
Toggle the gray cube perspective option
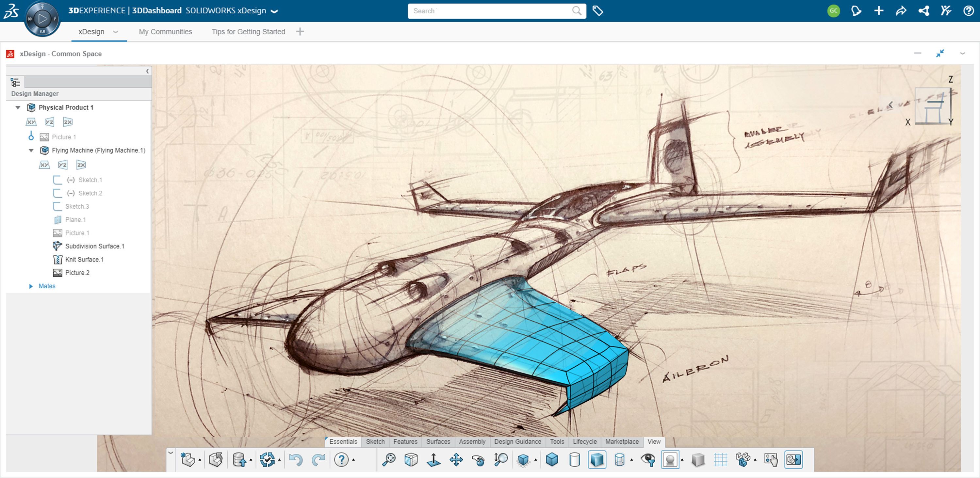[x=698, y=459]
